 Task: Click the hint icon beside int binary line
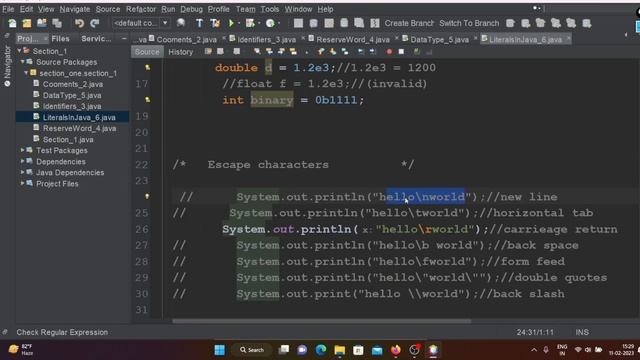tap(147, 100)
